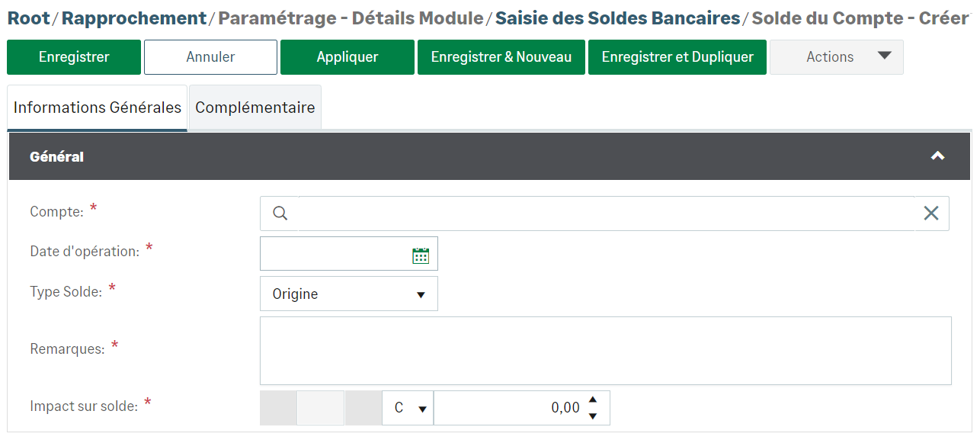Go to Rapprochement breadcrumb link

click(x=133, y=18)
